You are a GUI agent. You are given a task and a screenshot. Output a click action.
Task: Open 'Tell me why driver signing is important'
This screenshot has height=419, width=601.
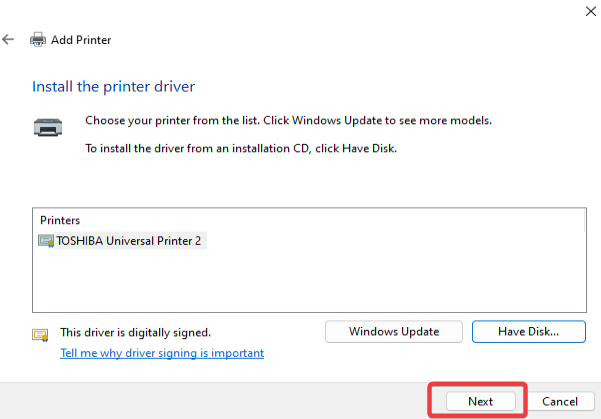[x=162, y=353]
